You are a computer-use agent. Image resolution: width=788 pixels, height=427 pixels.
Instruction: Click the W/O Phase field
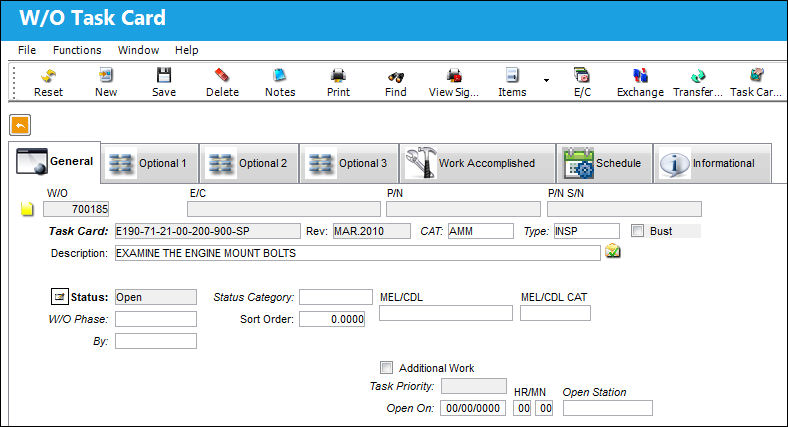(156, 319)
